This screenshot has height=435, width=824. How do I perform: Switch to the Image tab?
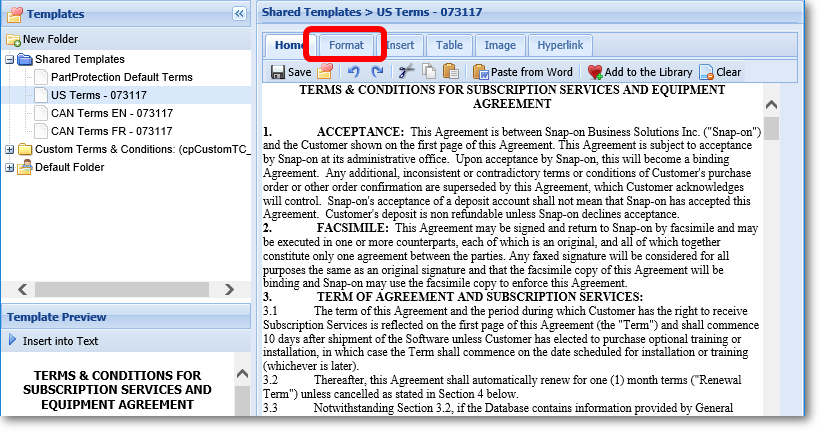(500, 45)
